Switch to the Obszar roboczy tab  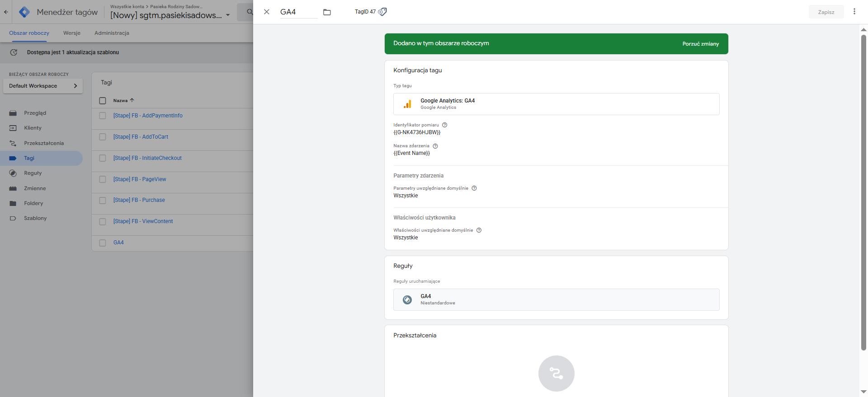[x=29, y=33]
